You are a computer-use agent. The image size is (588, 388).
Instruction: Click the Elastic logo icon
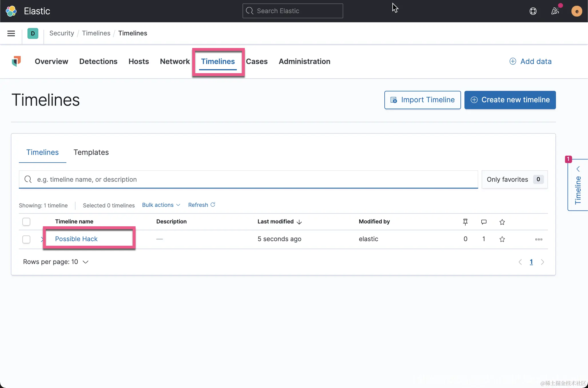point(11,11)
